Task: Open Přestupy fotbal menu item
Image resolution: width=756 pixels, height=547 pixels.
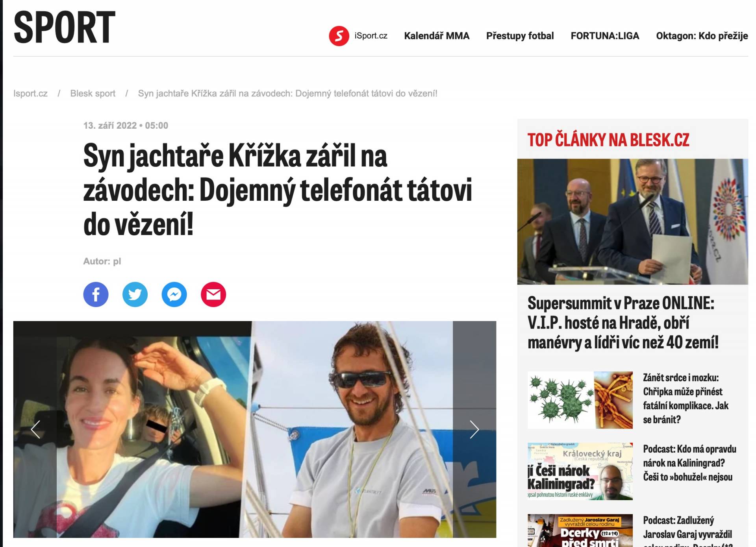Action: click(520, 36)
